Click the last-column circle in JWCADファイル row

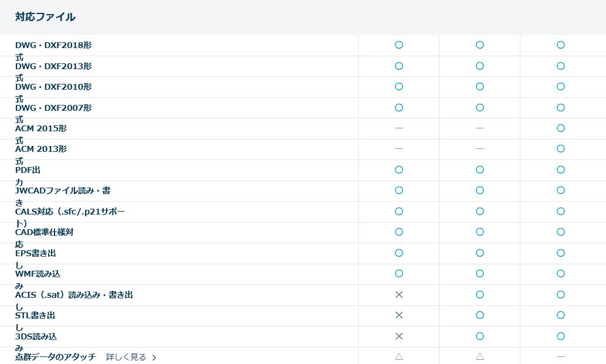tap(561, 190)
